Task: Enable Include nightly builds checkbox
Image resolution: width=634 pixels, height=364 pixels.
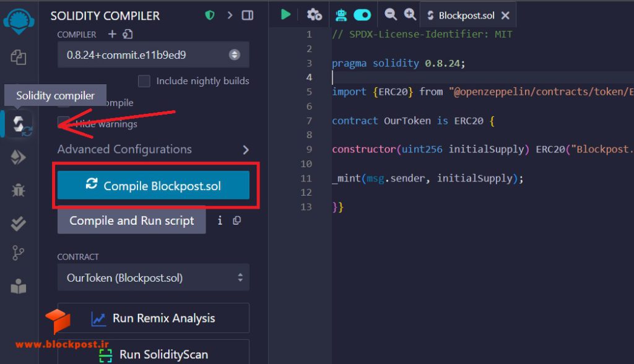Action: 144,81
